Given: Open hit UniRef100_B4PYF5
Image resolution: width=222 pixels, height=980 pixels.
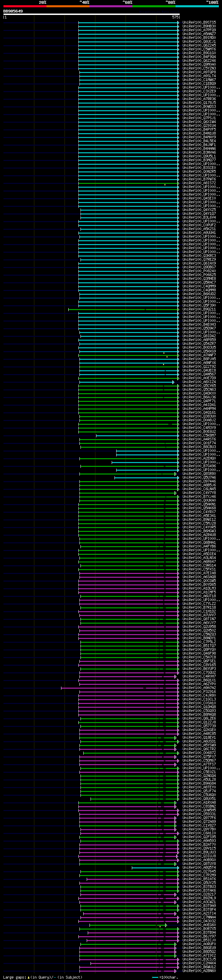Looking at the screenshot, I should click(x=199, y=129).
